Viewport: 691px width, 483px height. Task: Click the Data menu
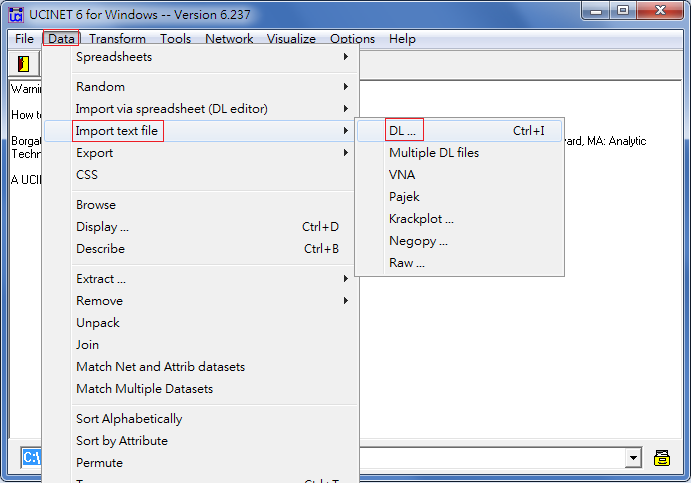(61, 39)
